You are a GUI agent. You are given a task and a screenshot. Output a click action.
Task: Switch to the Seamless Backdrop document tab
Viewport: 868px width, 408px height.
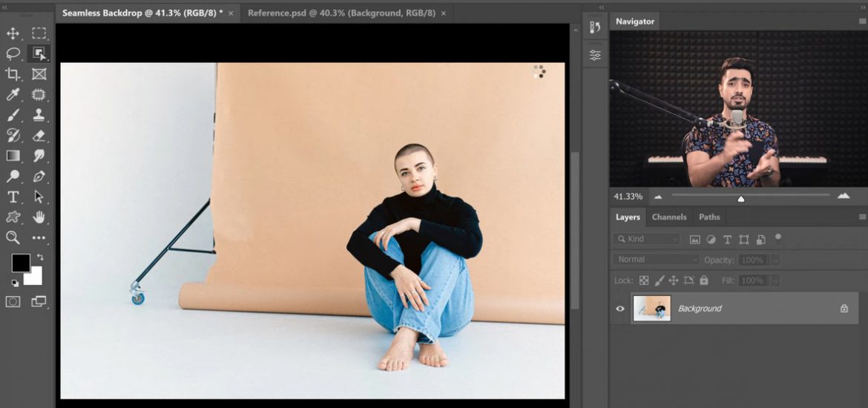(142, 13)
